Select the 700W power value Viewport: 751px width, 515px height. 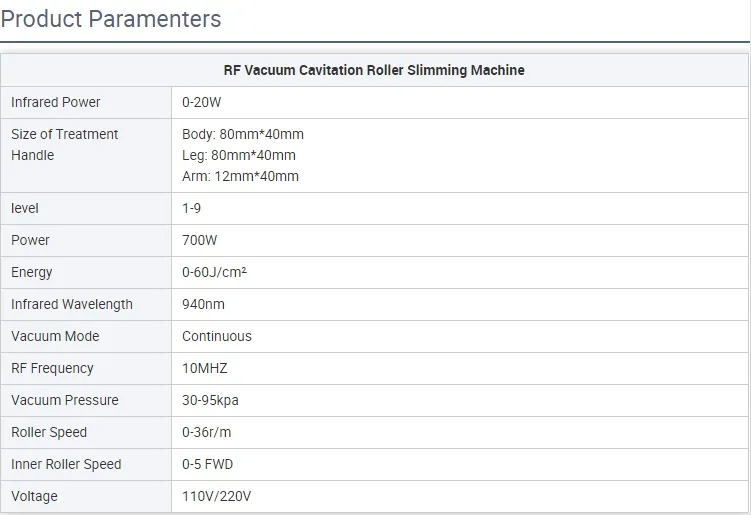click(199, 240)
